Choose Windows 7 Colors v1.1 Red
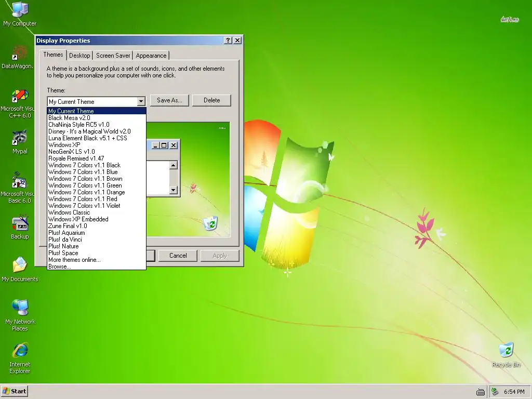 pyautogui.click(x=97, y=199)
